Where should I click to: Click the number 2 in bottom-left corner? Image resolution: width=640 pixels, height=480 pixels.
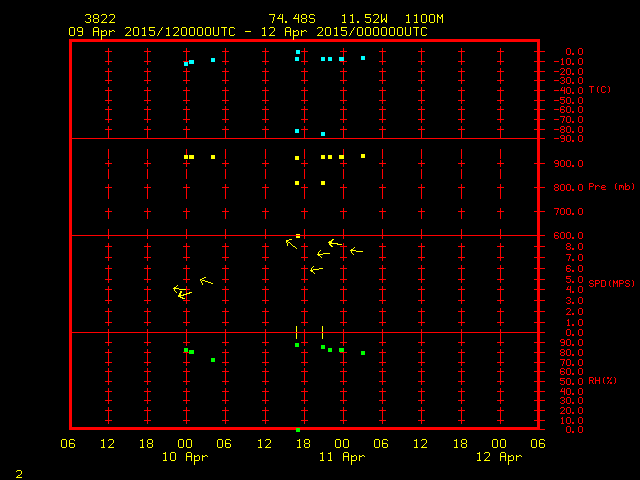click(x=19, y=472)
